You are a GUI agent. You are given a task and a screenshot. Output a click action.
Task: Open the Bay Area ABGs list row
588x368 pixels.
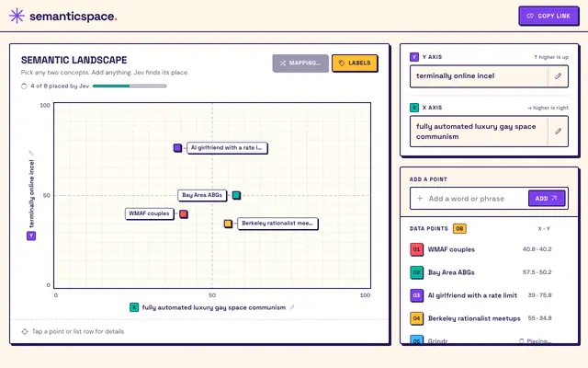pos(489,272)
